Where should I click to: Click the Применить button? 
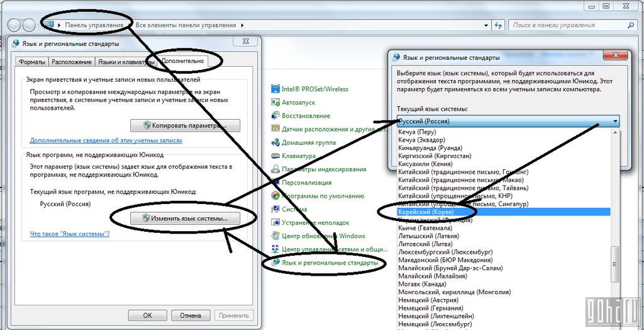(234, 316)
